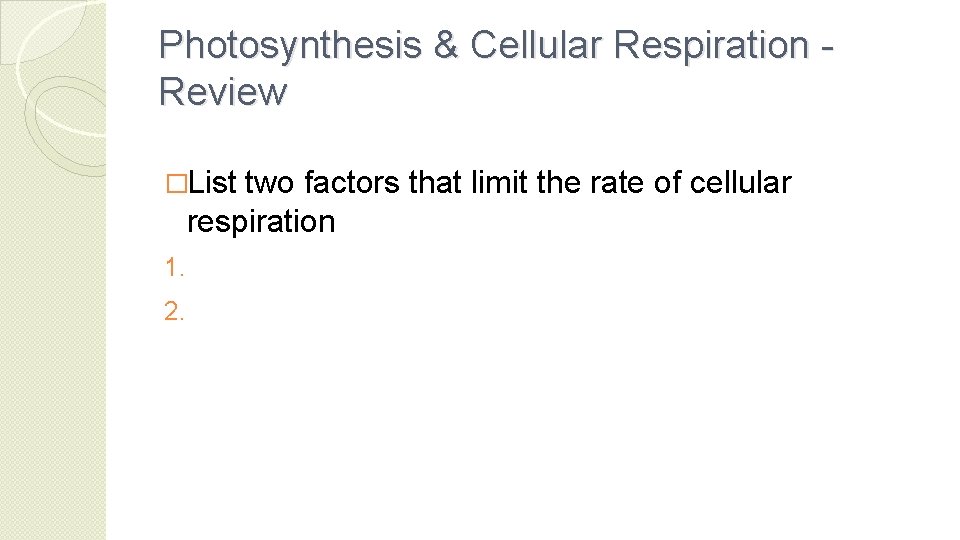Click the hollow square bullet before 'List'

(176, 184)
